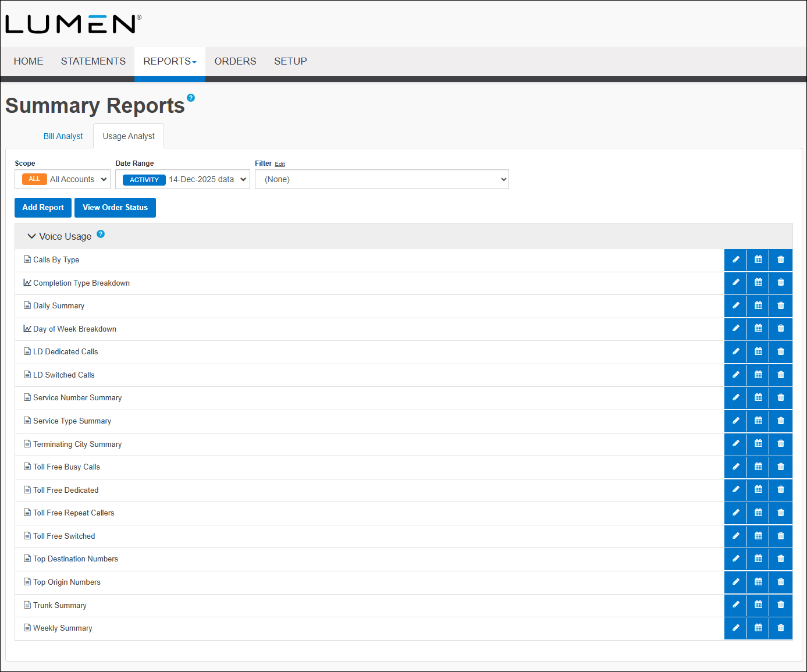Open the REPORTS menu
807x672 pixels.
click(x=169, y=61)
